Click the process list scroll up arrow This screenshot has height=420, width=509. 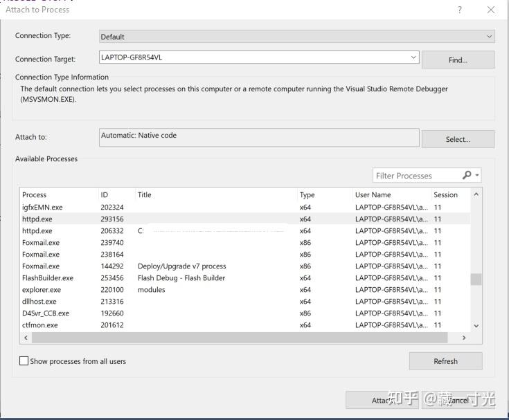tap(476, 194)
